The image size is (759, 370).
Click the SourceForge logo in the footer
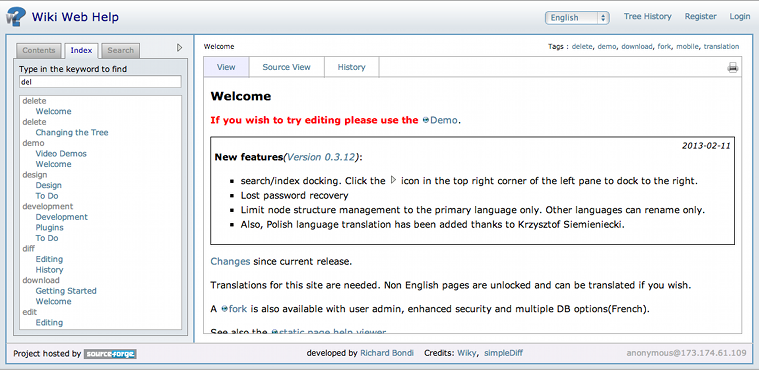click(x=110, y=354)
